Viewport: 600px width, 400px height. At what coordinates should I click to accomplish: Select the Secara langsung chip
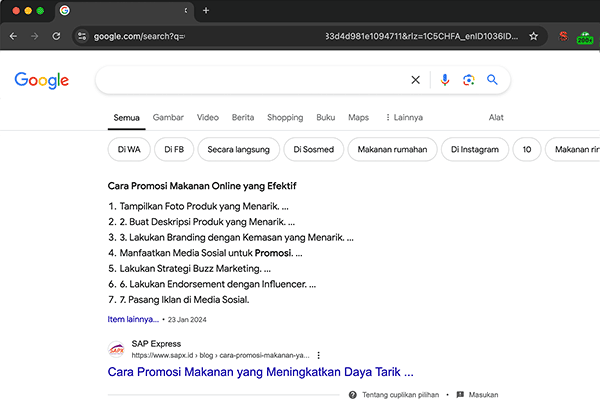click(x=238, y=150)
